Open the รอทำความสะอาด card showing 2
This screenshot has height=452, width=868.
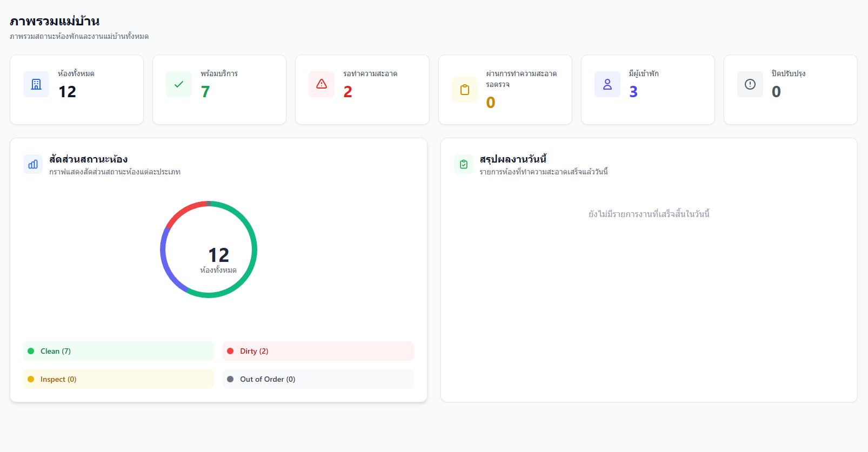[362, 90]
